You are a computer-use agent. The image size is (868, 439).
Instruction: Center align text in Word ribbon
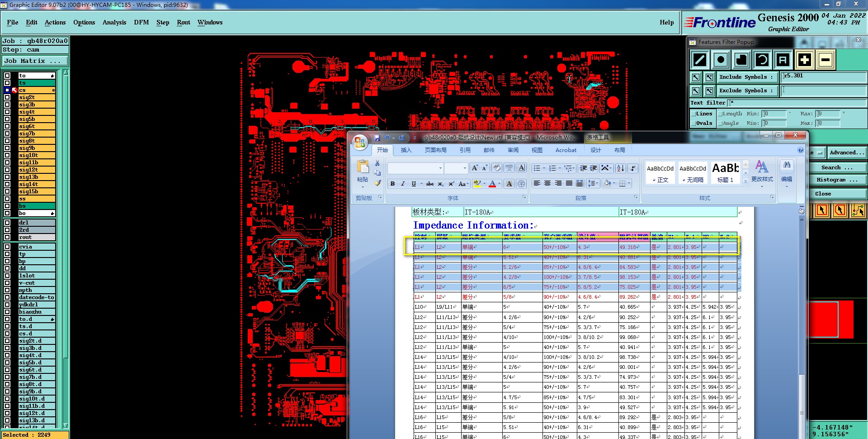[547, 183]
